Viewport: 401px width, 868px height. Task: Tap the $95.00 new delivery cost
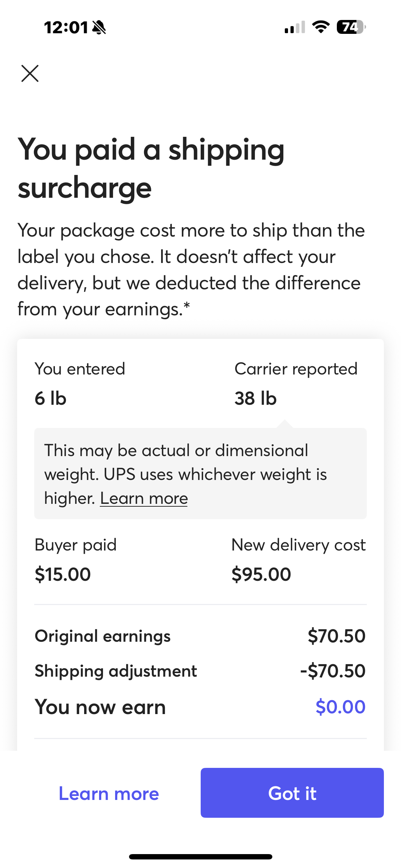[261, 574]
